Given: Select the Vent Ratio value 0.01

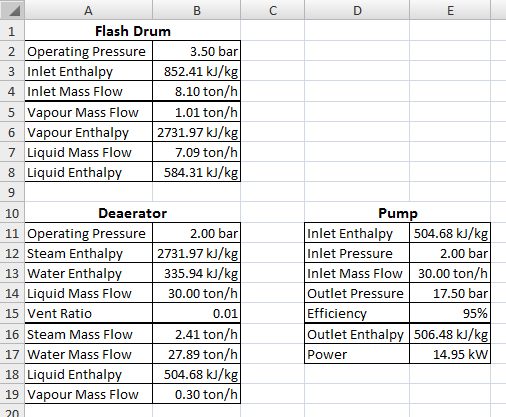Looking at the screenshot, I should click(197, 313).
